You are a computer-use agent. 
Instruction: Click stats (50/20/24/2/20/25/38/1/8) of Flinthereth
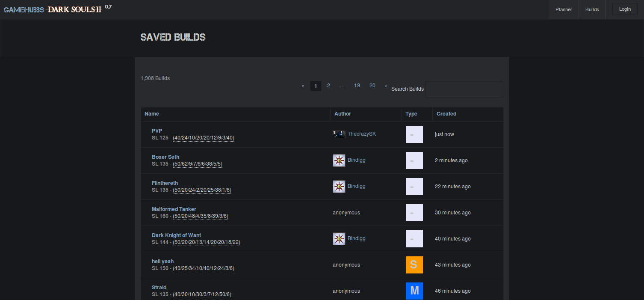(202, 190)
